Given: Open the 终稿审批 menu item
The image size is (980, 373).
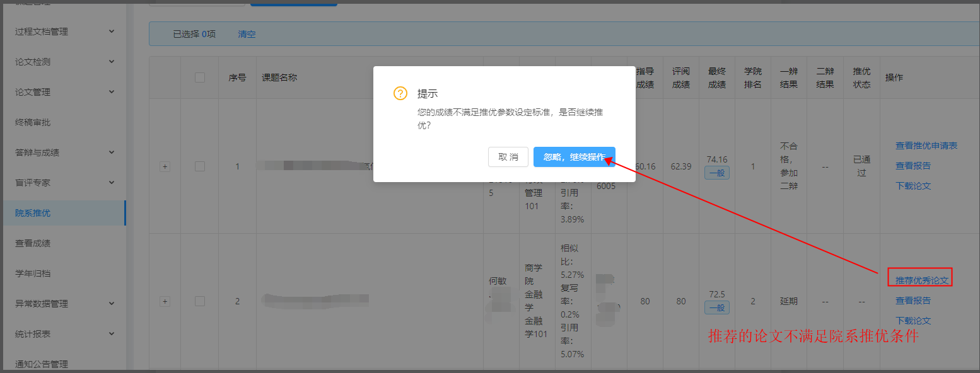Looking at the screenshot, I should point(33,122).
